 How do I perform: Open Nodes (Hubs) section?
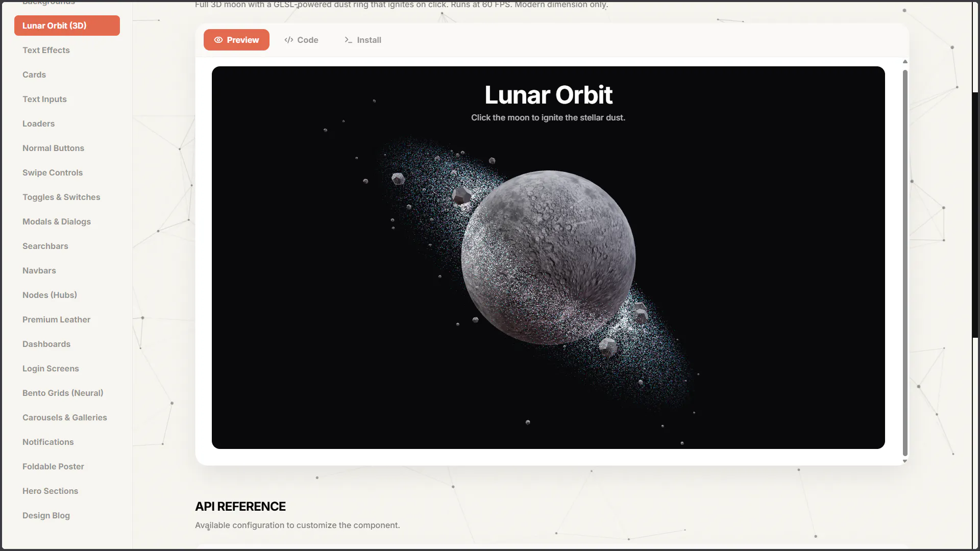point(67,295)
